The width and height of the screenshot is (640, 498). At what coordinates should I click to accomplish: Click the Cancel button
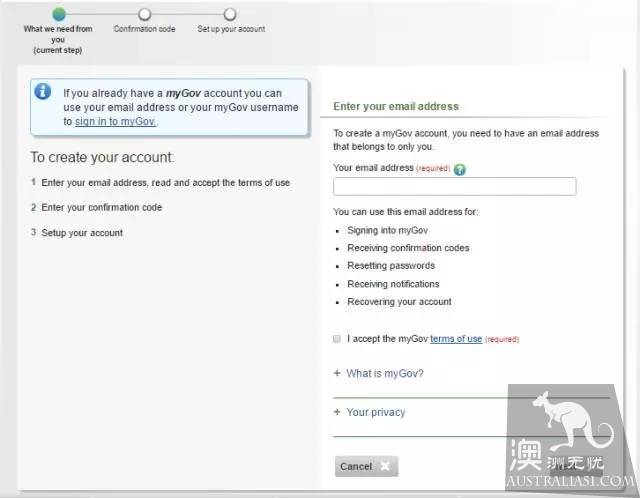tap(367, 466)
